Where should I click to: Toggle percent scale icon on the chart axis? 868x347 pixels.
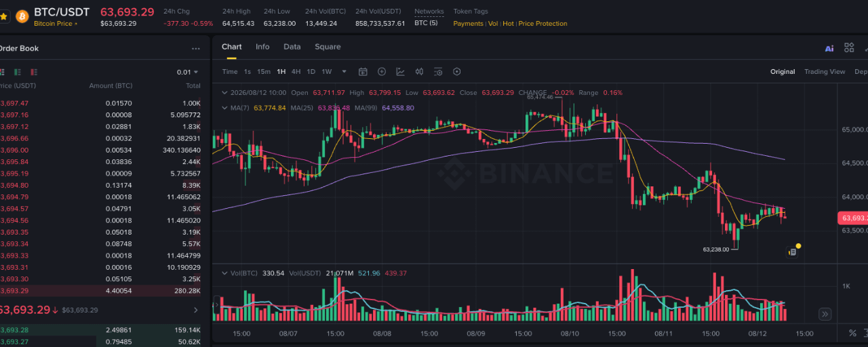point(852,333)
